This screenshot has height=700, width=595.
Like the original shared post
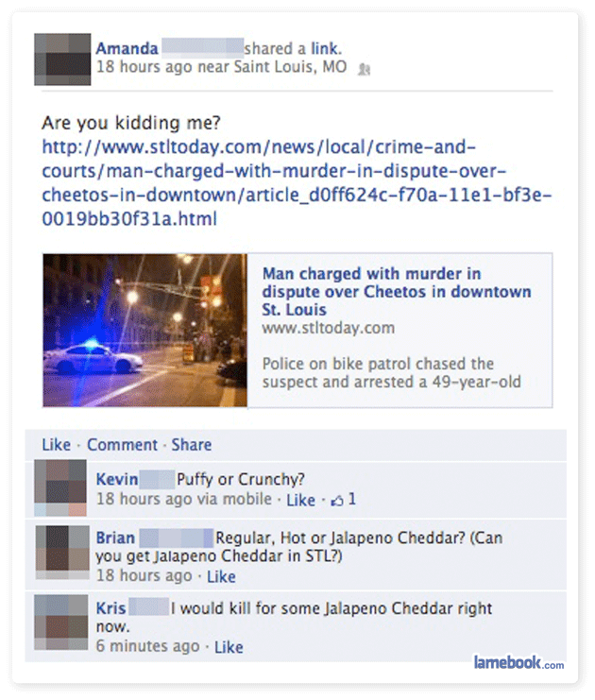[x=57, y=445]
